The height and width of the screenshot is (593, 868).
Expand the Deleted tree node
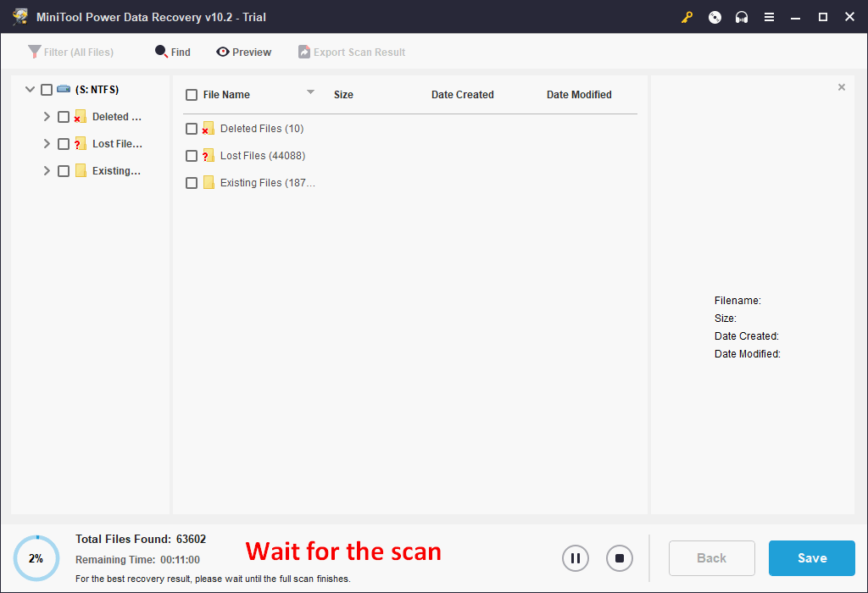point(47,116)
